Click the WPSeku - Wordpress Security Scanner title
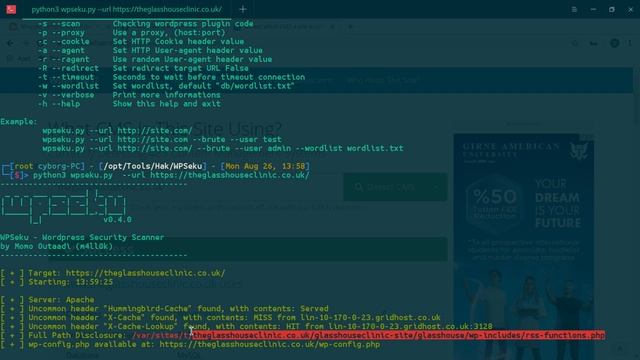640x360 pixels. pyautogui.click(x=82, y=237)
